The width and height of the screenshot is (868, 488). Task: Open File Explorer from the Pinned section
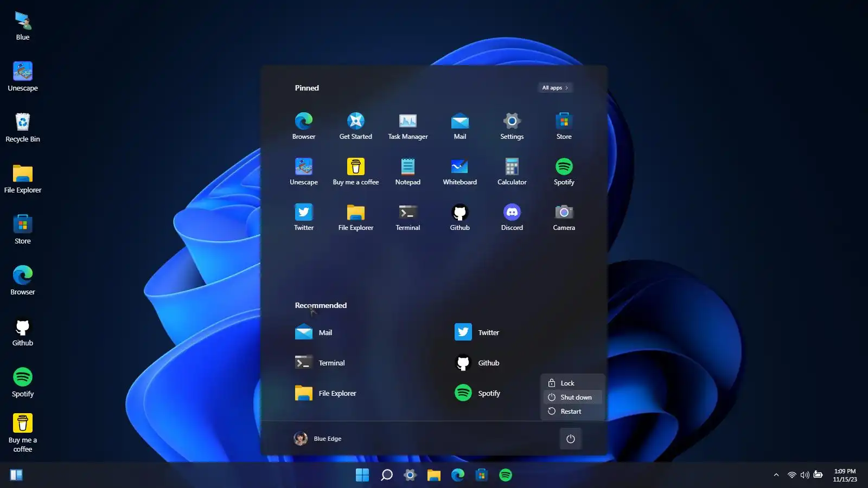pyautogui.click(x=356, y=217)
